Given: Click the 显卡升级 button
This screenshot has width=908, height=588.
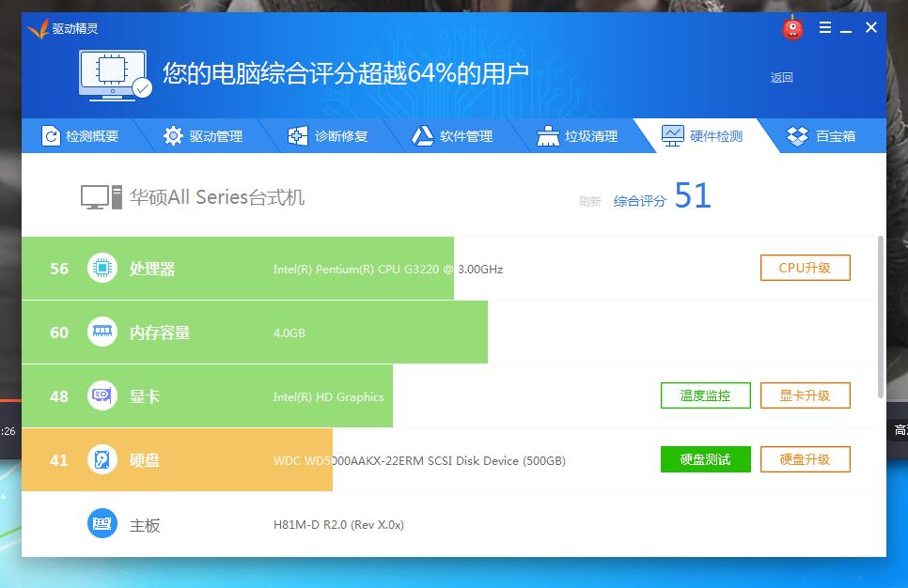Looking at the screenshot, I should tap(805, 395).
